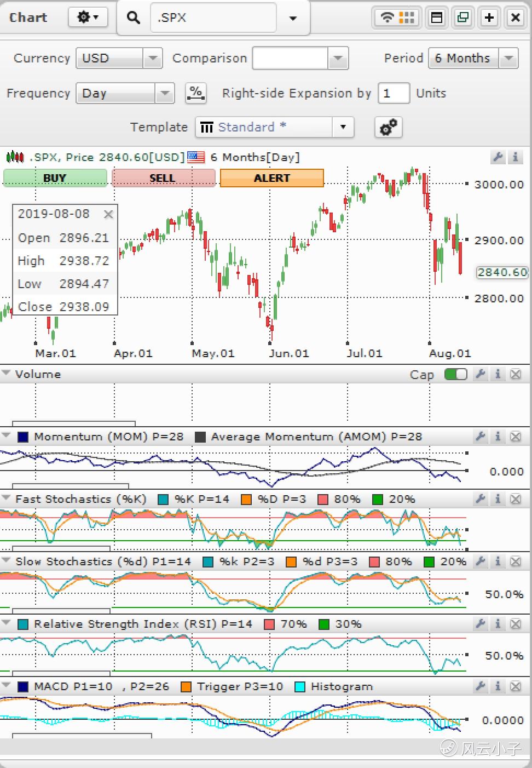Toggle the percent scale button

coord(196,93)
